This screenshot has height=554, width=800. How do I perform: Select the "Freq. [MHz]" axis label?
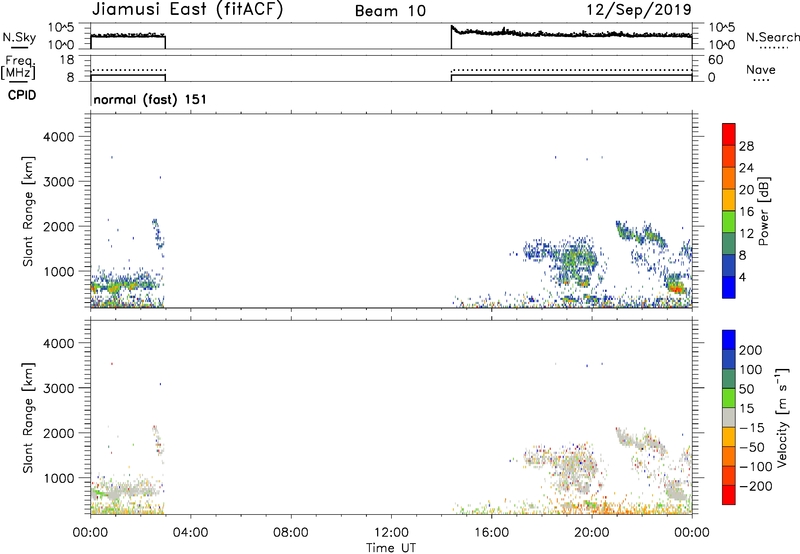[19, 67]
